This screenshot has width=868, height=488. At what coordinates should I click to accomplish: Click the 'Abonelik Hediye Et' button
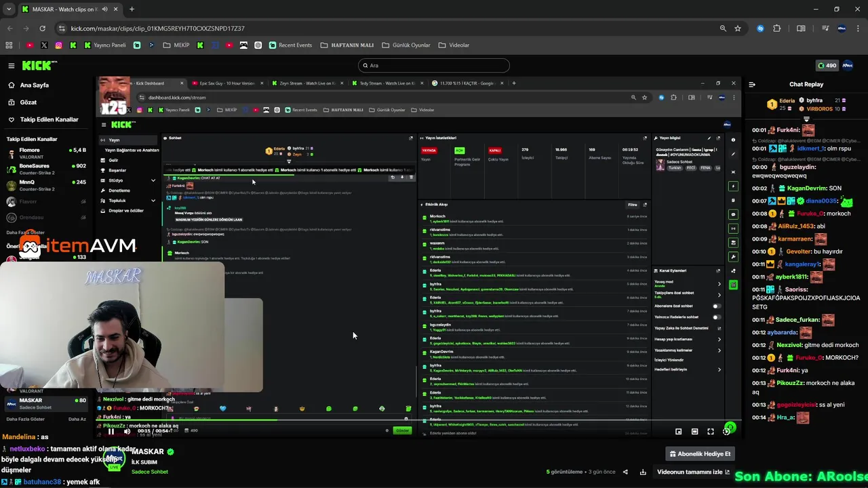700,454
